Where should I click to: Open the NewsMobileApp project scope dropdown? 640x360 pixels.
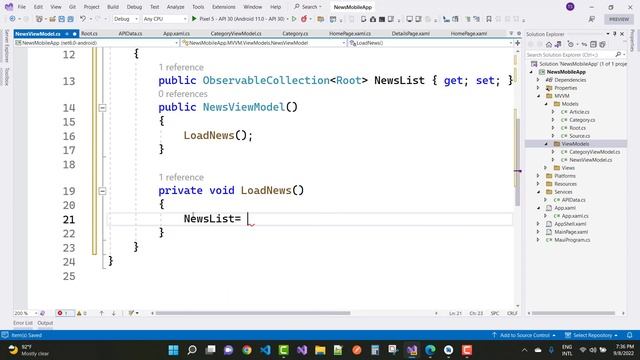tap(97, 43)
